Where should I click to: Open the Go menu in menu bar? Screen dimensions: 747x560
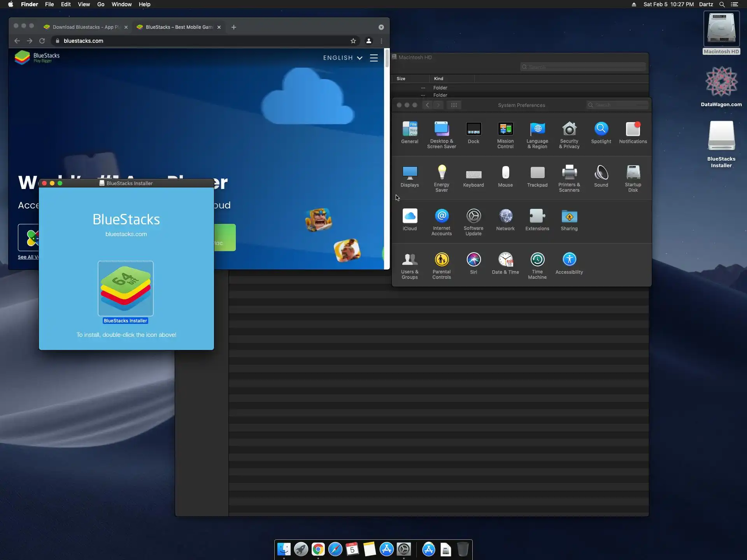tap(101, 4)
